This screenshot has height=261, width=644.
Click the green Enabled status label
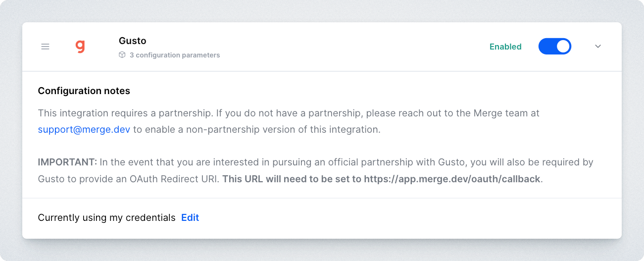pos(505,47)
